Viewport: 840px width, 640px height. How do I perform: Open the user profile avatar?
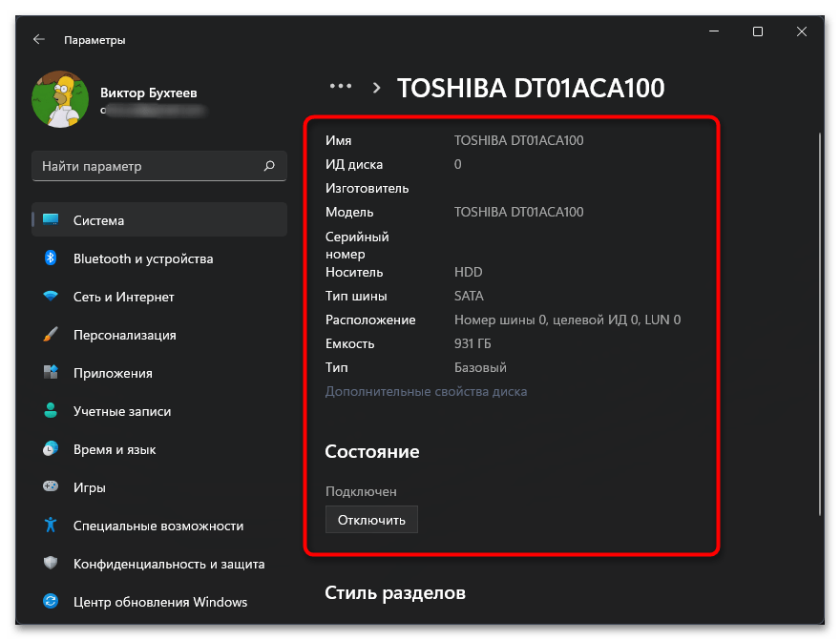(x=60, y=99)
